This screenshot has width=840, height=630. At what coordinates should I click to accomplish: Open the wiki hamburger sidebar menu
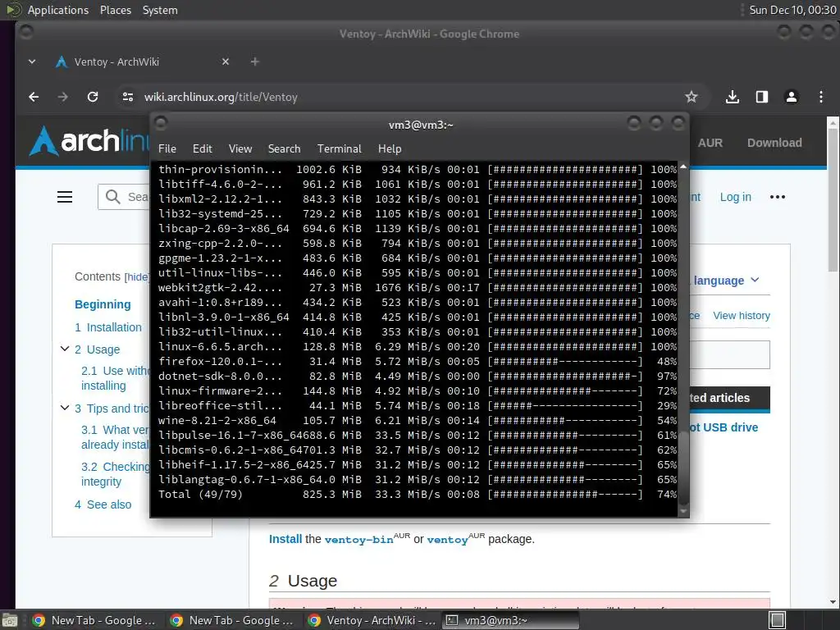point(65,197)
